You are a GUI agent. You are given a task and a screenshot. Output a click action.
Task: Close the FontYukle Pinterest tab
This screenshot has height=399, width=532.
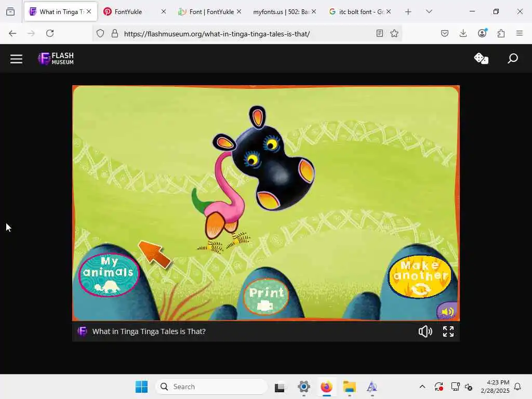164,11
